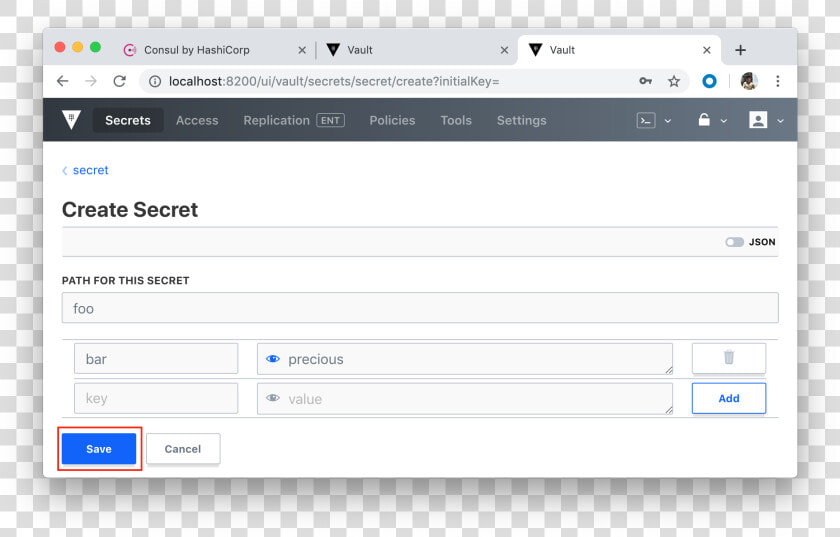Toggle visibility of the precious value
Viewport: 840px width, 537px height.
click(x=273, y=359)
